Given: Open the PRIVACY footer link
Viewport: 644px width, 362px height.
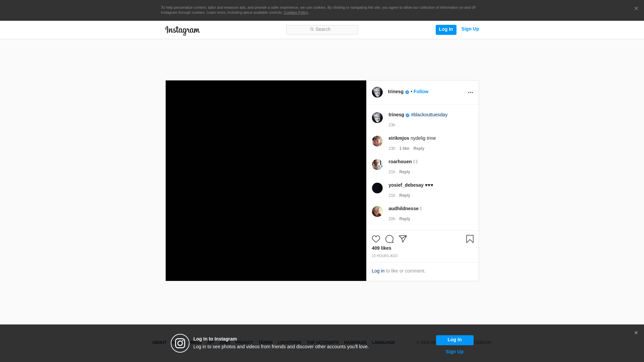Looking at the screenshot, I should 244,343.
